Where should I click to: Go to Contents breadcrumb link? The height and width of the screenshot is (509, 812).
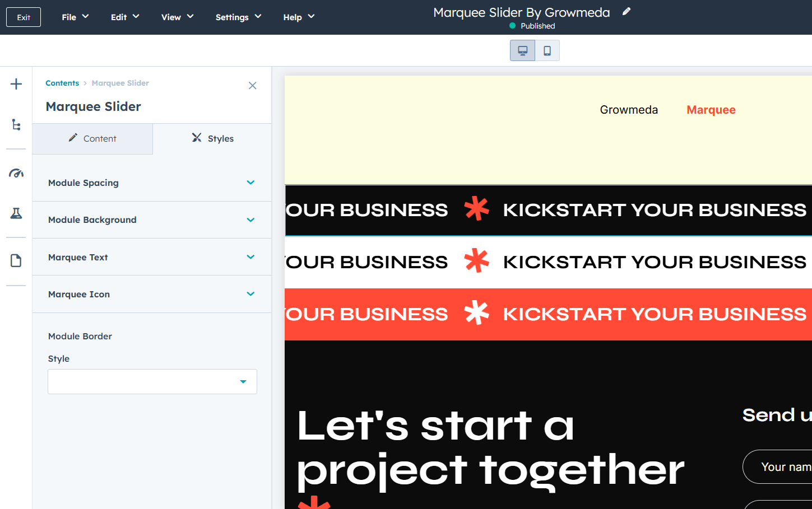tap(62, 83)
